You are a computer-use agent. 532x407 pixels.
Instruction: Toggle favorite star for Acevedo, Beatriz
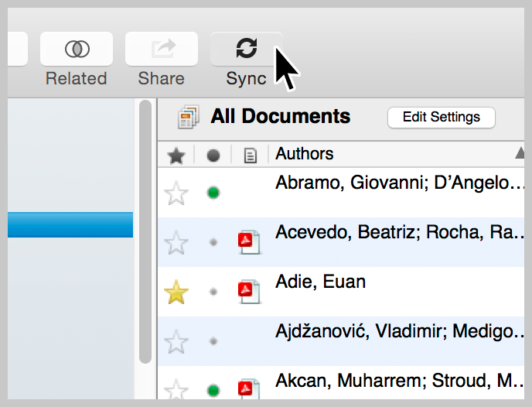click(x=177, y=243)
